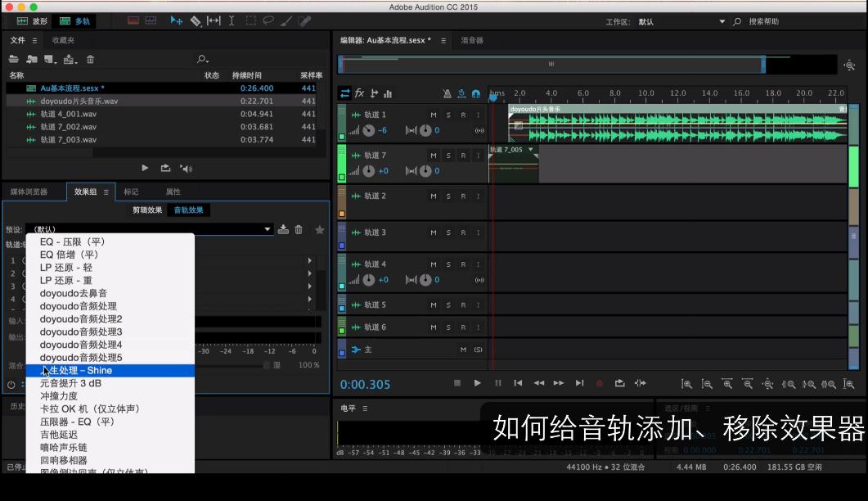Select the Time Selection I-beam tool
Viewport: 868px width, 501px height.
click(232, 20)
